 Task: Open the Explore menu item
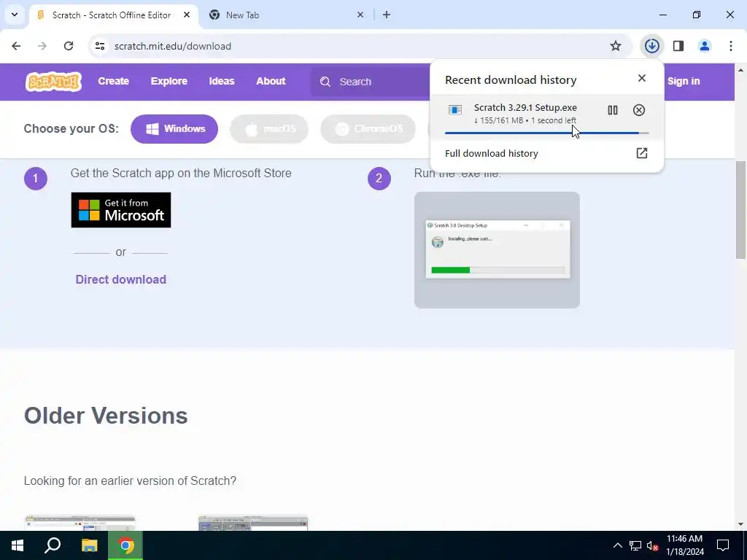pyautogui.click(x=169, y=81)
